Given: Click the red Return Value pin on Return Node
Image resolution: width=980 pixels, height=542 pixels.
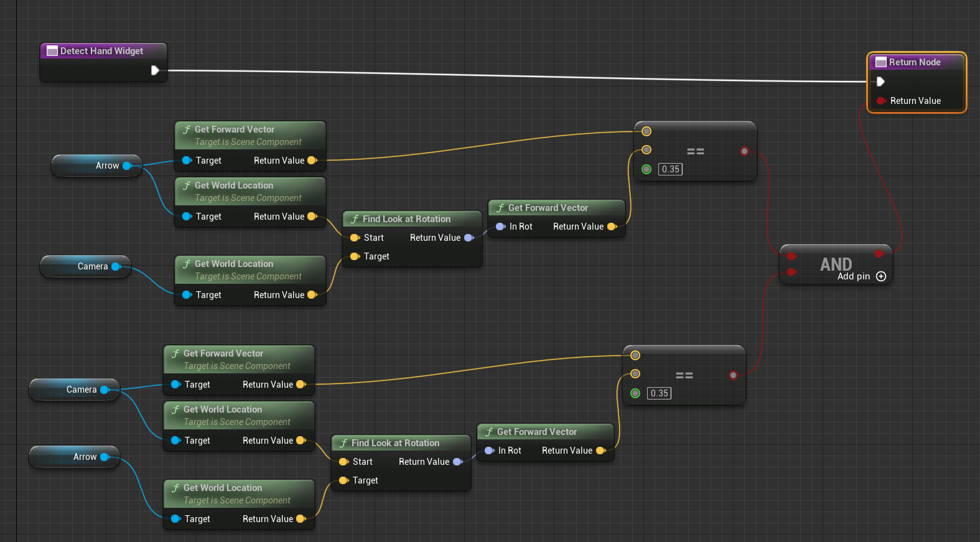Looking at the screenshot, I should coord(880,101).
